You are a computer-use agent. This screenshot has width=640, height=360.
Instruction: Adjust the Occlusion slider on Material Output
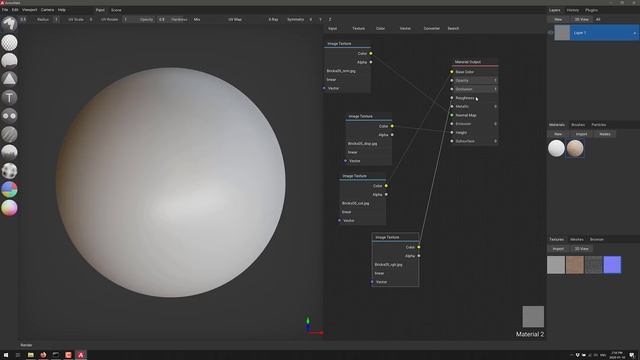pyautogui.click(x=476, y=89)
